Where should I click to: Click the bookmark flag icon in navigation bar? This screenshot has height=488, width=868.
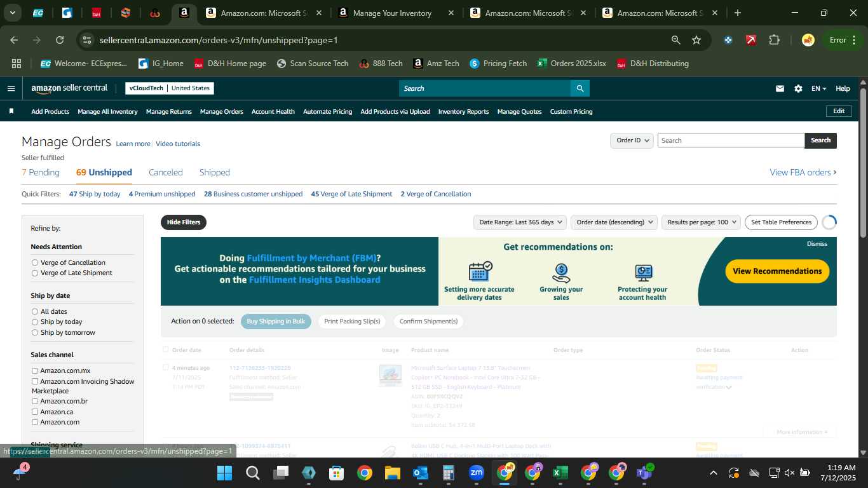[11, 111]
